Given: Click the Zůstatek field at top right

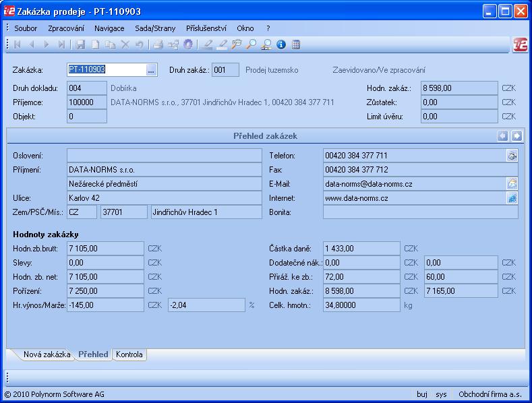Looking at the screenshot, I should pyautogui.click(x=459, y=102).
